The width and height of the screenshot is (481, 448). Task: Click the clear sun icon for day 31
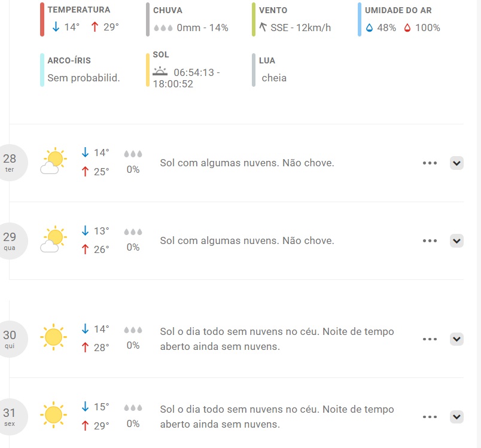click(53, 415)
